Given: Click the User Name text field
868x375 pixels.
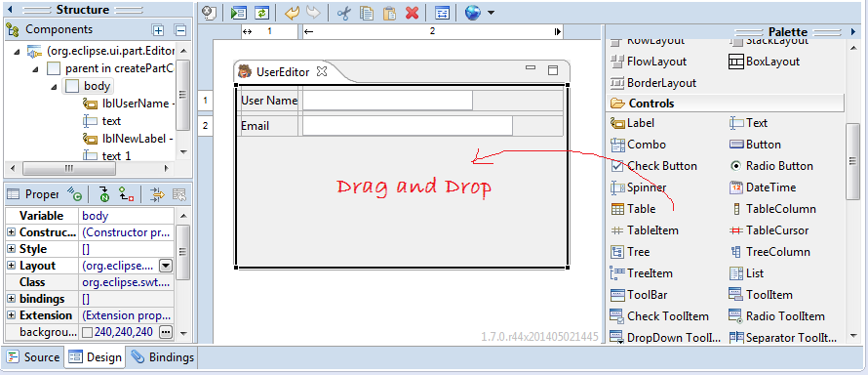Looking at the screenshot, I should pyautogui.click(x=387, y=101).
